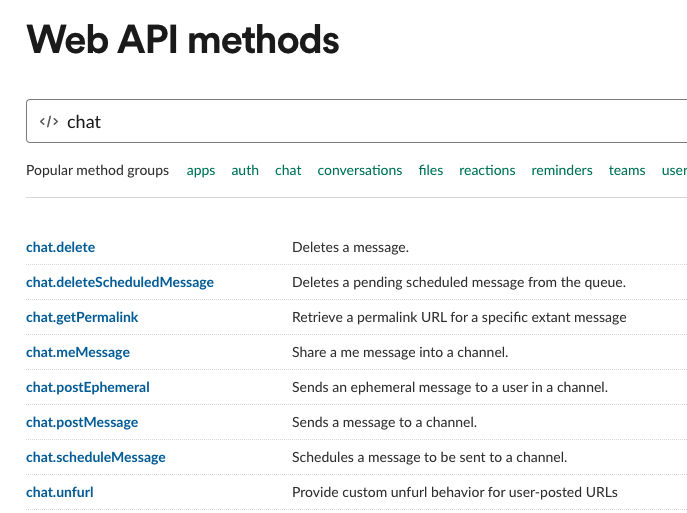
Task: Open chat.postEphemeral method details
Action: (x=88, y=387)
